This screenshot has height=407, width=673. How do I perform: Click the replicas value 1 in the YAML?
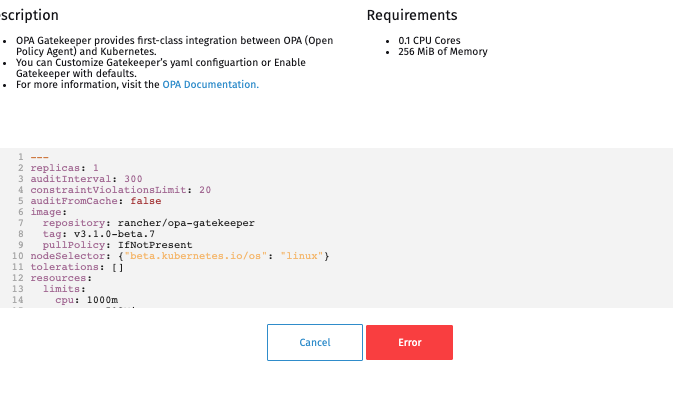pyautogui.click(x=96, y=168)
